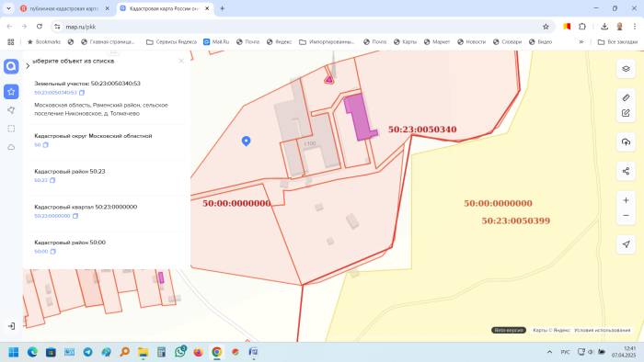Expand the sidebar panel with the chevron
The width and height of the screenshot is (644, 362).
[x=28, y=65]
